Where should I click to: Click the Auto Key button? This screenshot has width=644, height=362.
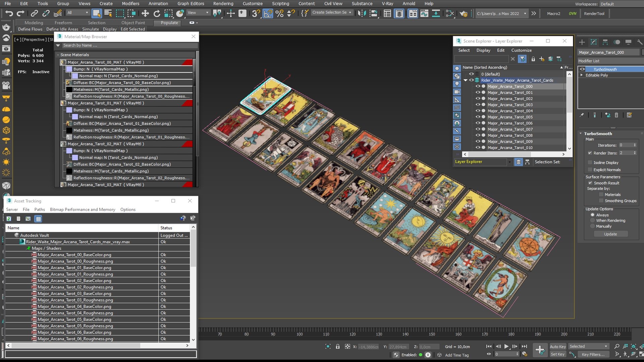[x=557, y=347]
